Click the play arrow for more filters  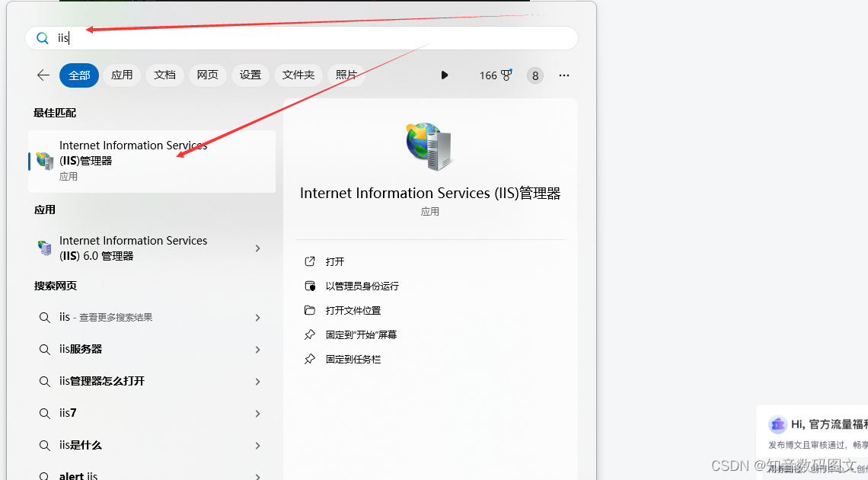pyautogui.click(x=444, y=75)
